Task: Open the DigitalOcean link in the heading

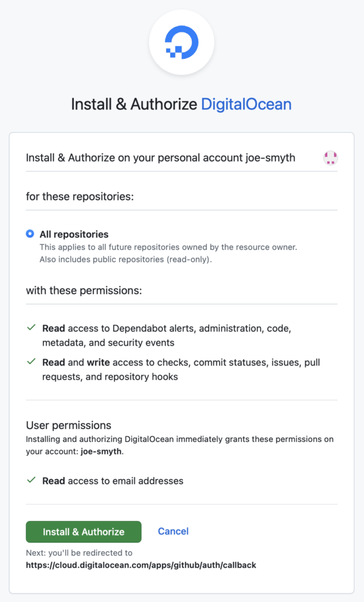Action: [246, 104]
